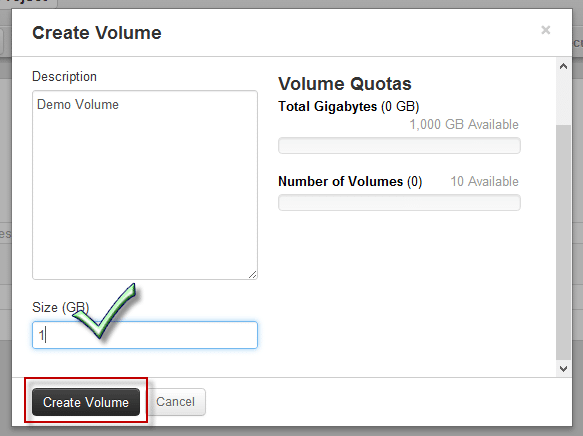Click the Total Gigabytes (0 GB) label
This screenshot has width=583, height=436.
(349, 107)
